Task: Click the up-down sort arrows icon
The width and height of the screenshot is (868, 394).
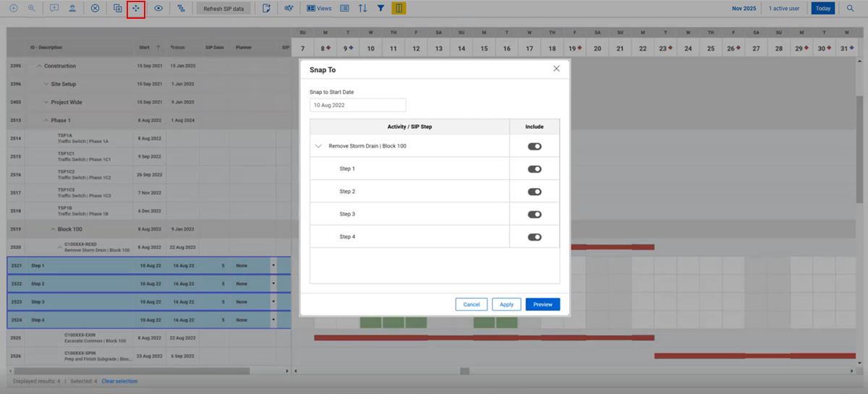Action: coord(362,9)
